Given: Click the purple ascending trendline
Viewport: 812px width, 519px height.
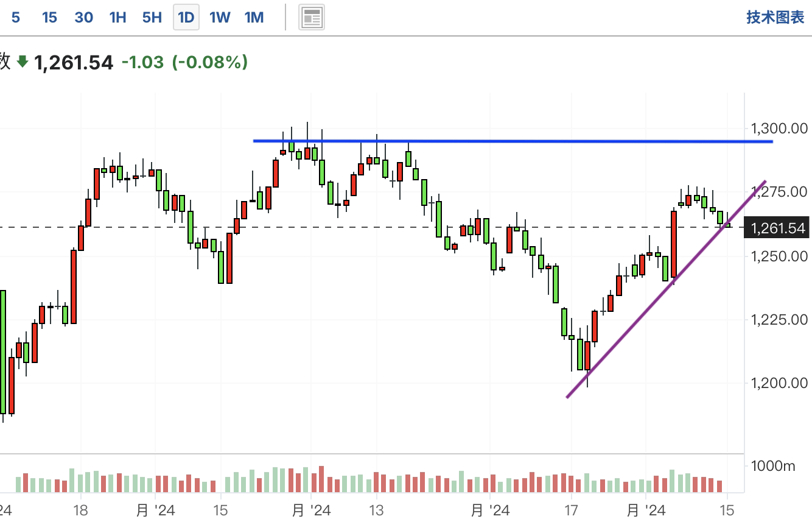Looking at the screenshot, I should (x=667, y=289).
